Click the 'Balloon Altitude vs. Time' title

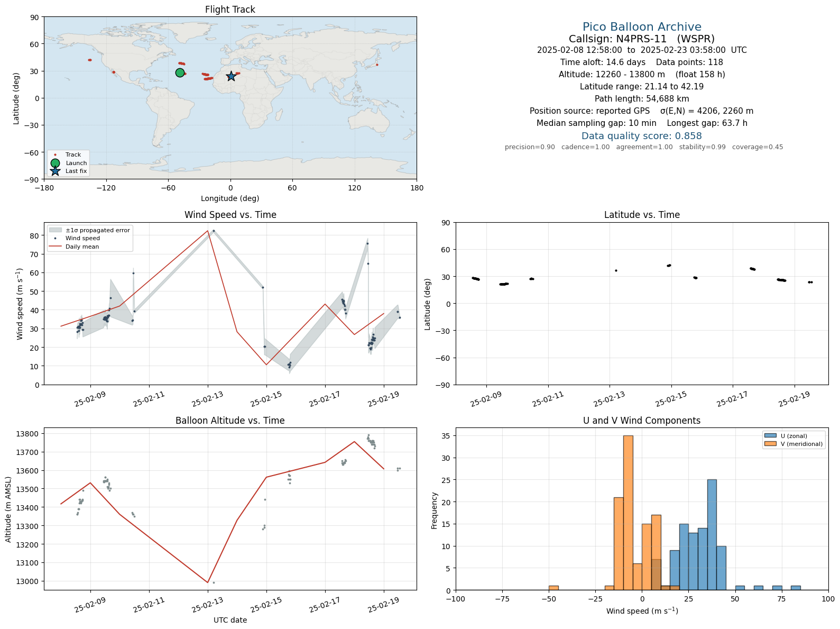click(230, 421)
